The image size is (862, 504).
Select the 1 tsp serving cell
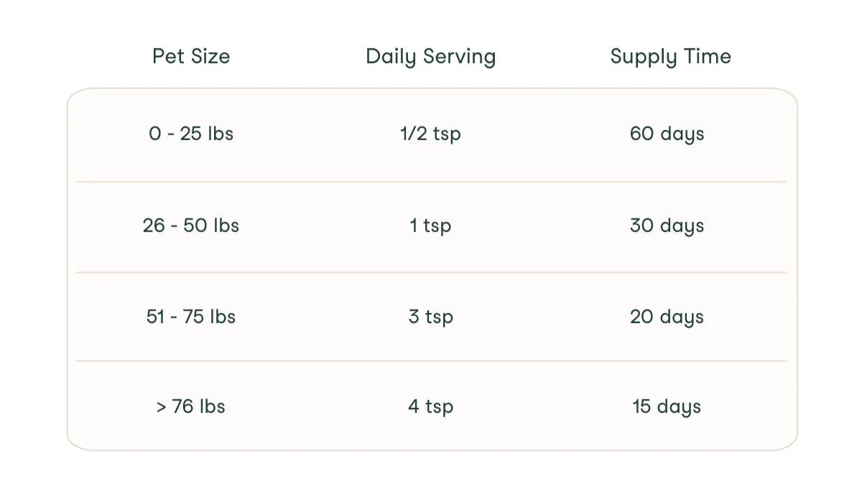click(431, 226)
